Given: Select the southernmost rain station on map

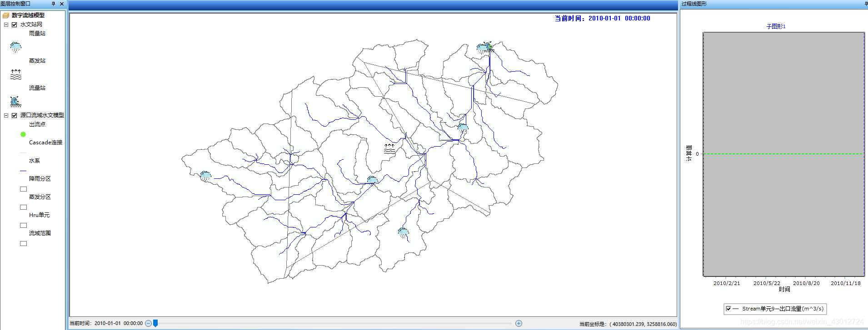Looking at the screenshot, I should point(403,233).
